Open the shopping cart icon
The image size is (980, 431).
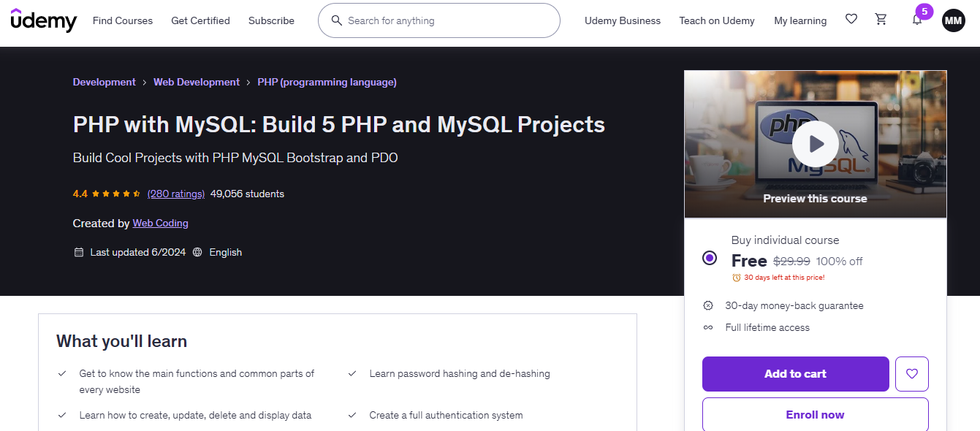[881, 20]
